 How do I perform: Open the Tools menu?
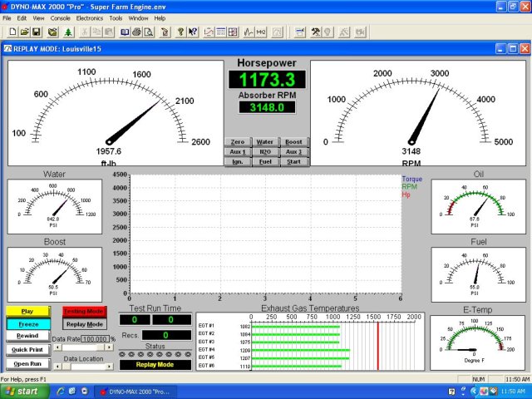point(116,18)
